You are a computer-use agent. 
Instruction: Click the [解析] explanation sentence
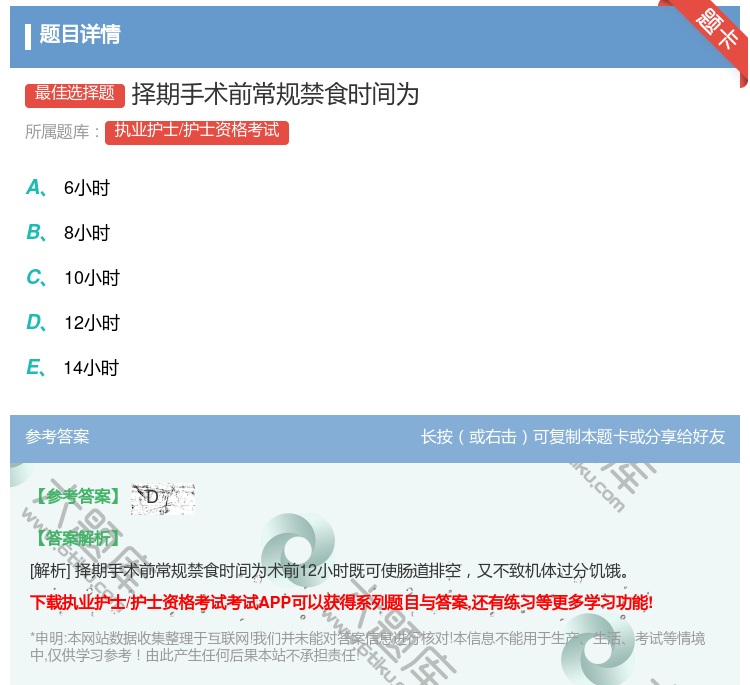(329, 571)
